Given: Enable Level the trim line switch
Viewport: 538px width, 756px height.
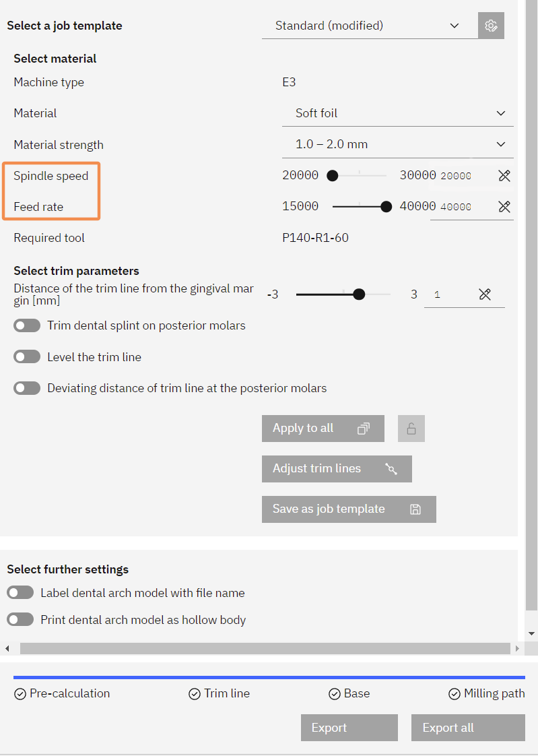Looking at the screenshot, I should pos(27,357).
